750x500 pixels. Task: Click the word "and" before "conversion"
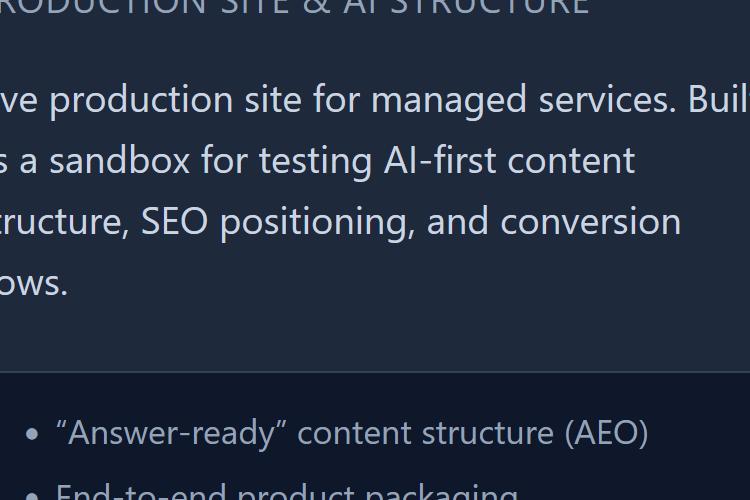(x=458, y=222)
